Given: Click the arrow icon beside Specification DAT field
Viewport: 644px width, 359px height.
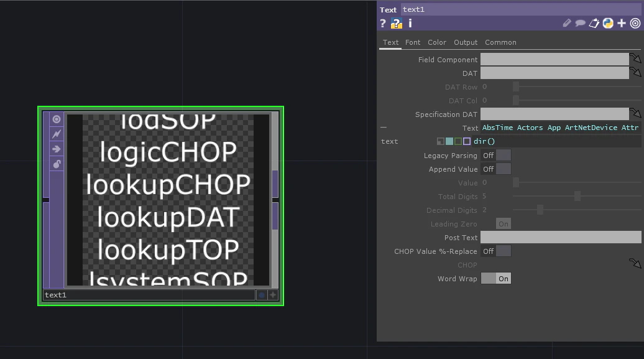Looking at the screenshot, I should 635,113.
